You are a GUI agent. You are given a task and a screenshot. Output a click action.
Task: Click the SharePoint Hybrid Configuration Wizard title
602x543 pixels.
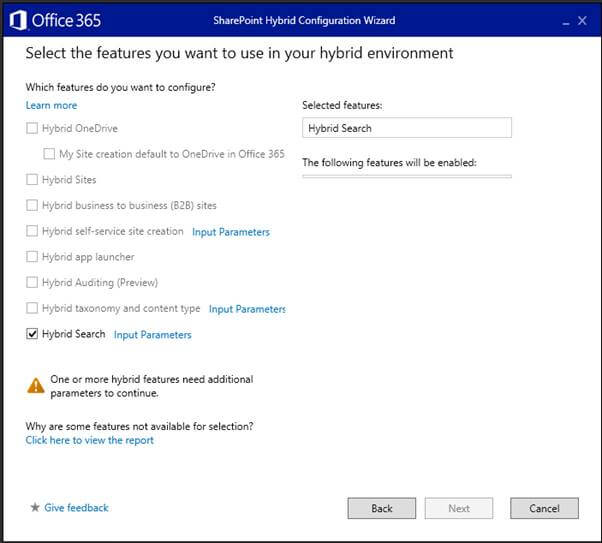(x=304, y=20)
